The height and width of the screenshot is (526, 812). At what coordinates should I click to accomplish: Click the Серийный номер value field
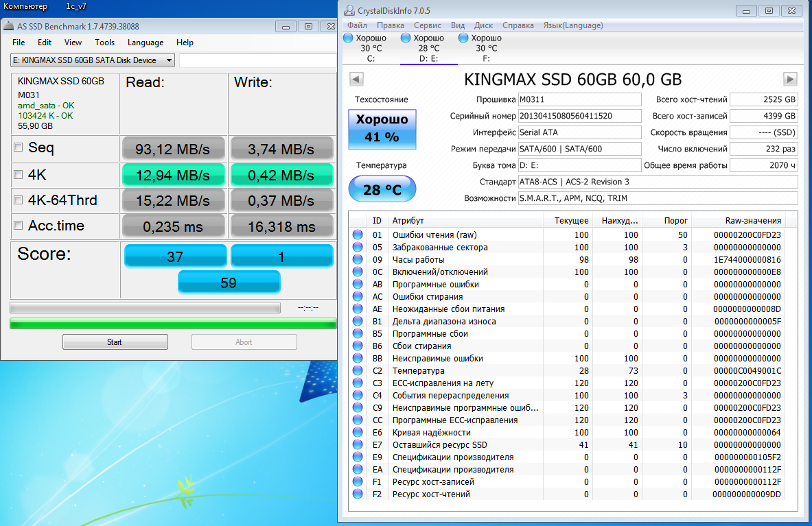pos(579,116)
